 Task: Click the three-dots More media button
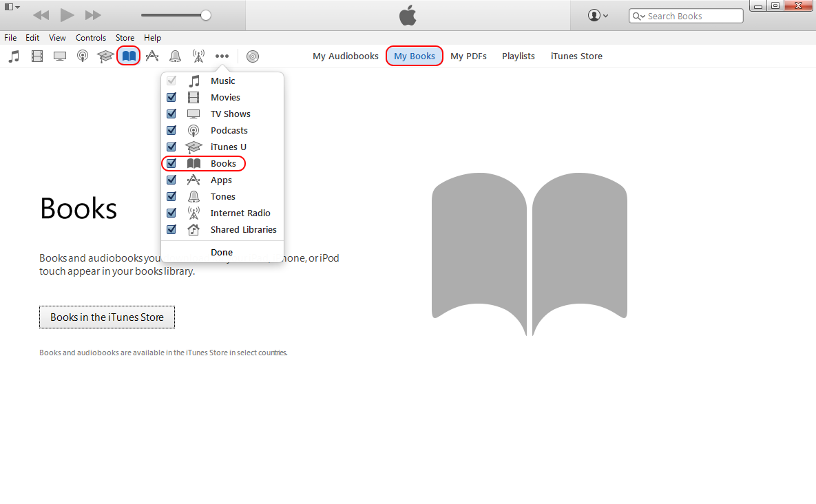(x=222, y=56)
